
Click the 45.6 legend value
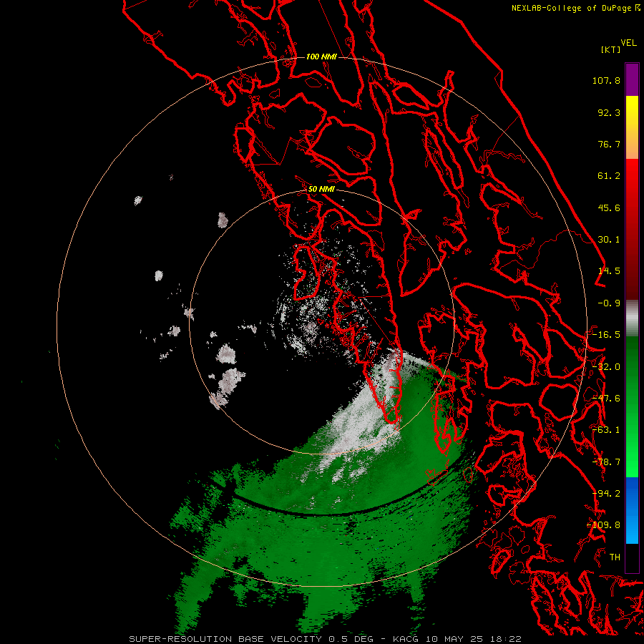coord(609,208)
